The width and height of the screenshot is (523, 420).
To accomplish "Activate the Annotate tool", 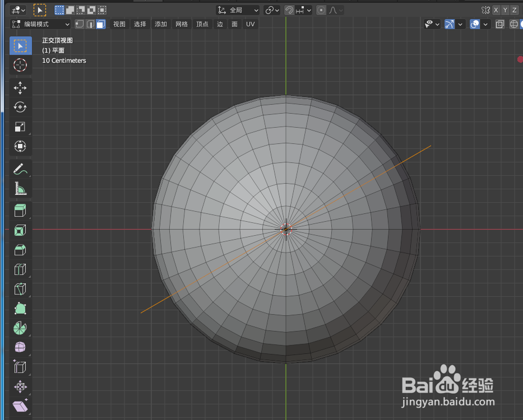I will (20, 169).
